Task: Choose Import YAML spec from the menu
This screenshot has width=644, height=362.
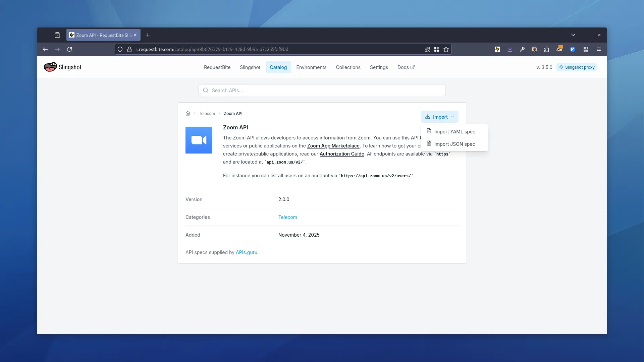Action: pyautogui.click(x=454, y=131)
